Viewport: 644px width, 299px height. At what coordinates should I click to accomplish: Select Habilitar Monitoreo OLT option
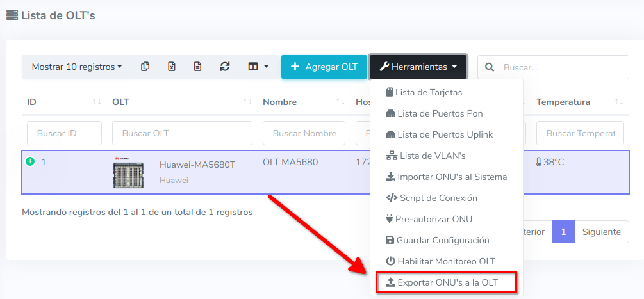(x=446, y=261)
